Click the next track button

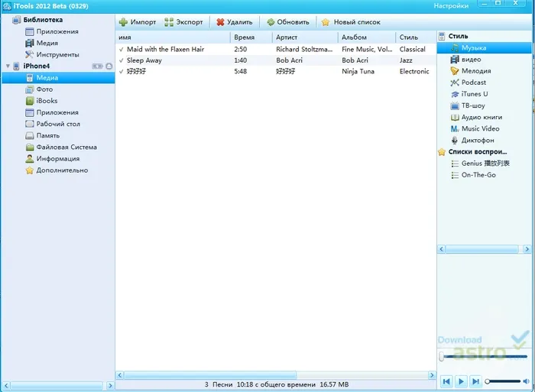(475, 381)
